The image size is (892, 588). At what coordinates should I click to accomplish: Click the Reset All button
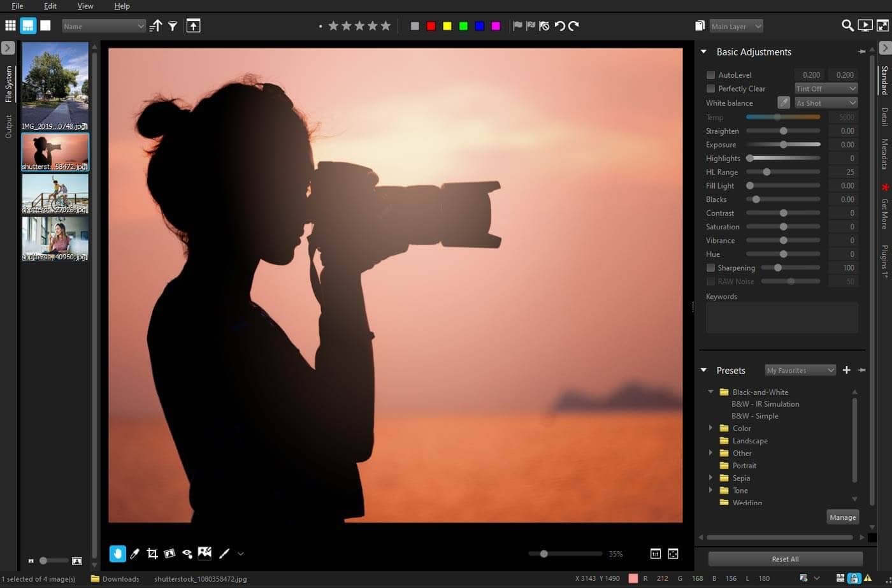(785, 559)
